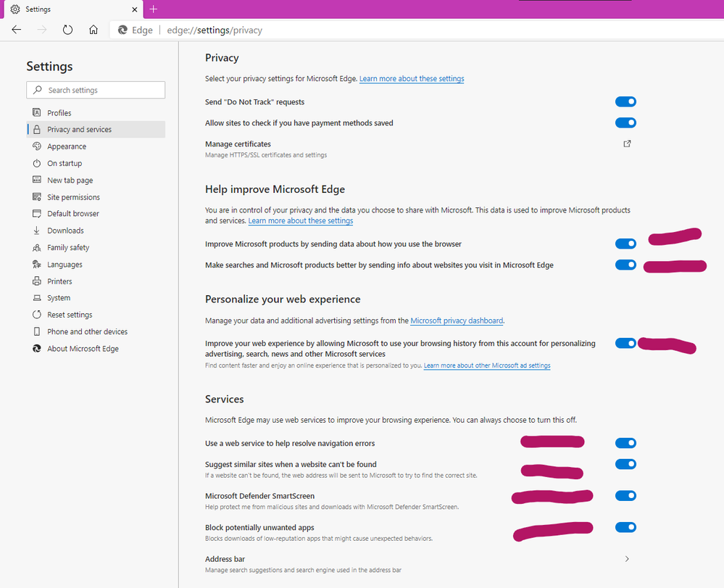Click the Appearance palette icon

[x=36, y=146]
